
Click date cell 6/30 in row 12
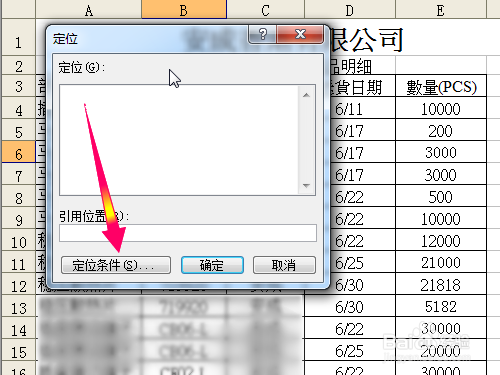pos(363,284)
